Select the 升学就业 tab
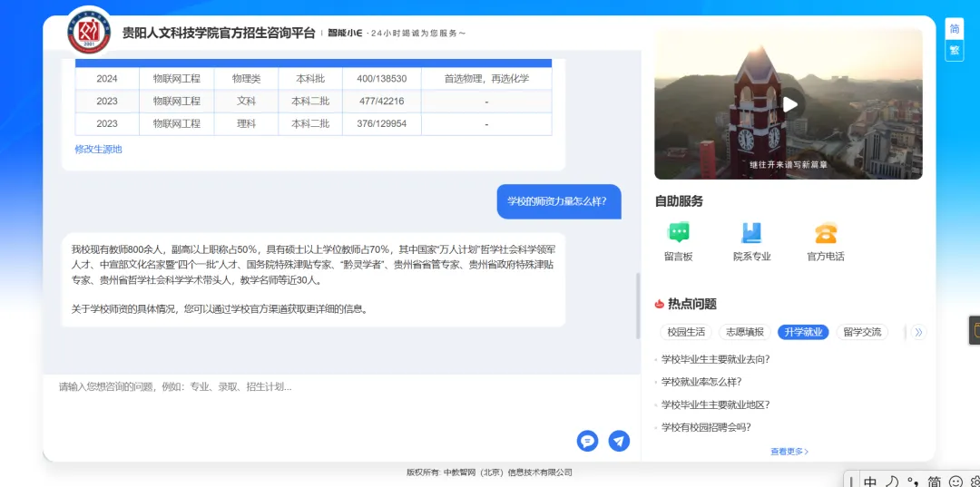The width and height of the screenshot is (980, 487). [x=803, y=332]
